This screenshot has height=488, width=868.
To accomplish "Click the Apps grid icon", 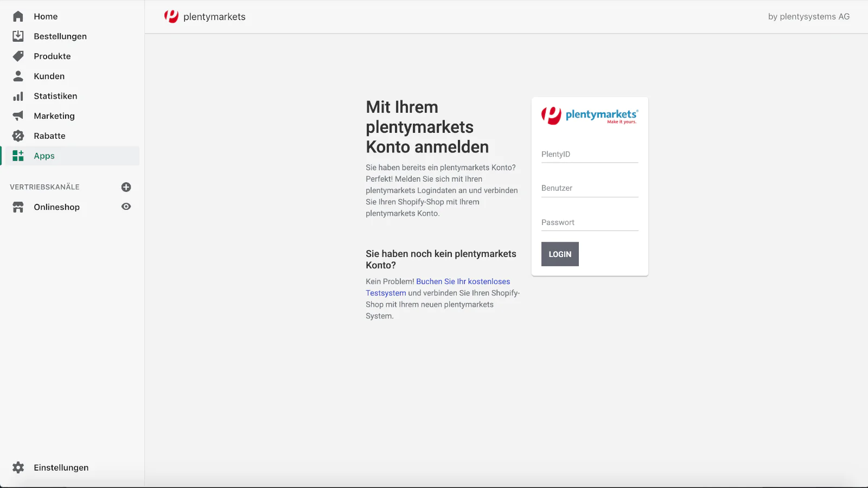I will 18,156.
